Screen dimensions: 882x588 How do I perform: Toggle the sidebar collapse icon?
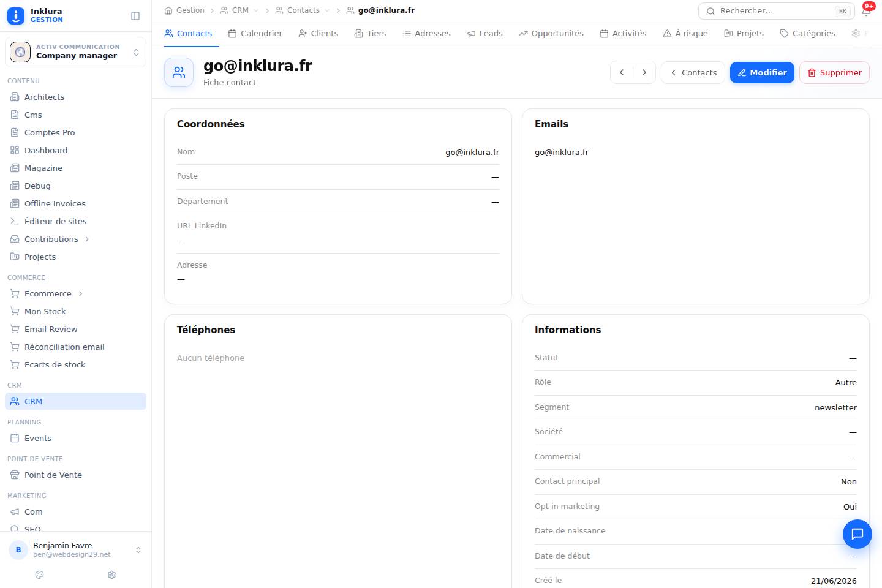[x=135, y=16]
